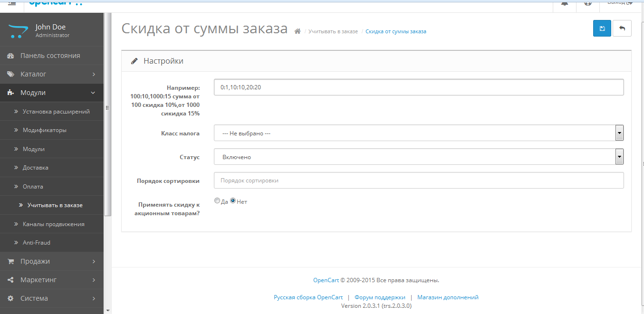Click 'Учитывать в заказе' breadcrumb link
Screen dimensions: 644x314
[333, 31]
